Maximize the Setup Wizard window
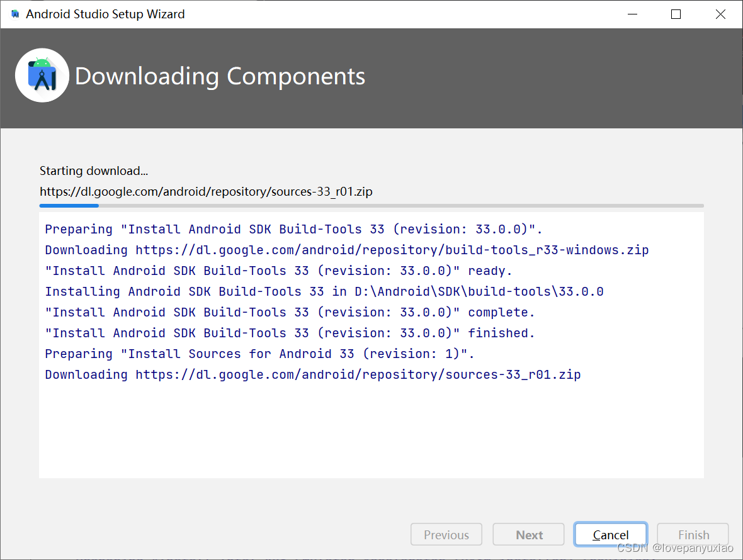The height and width of the screenshot is (560, 743). point(676,14)
